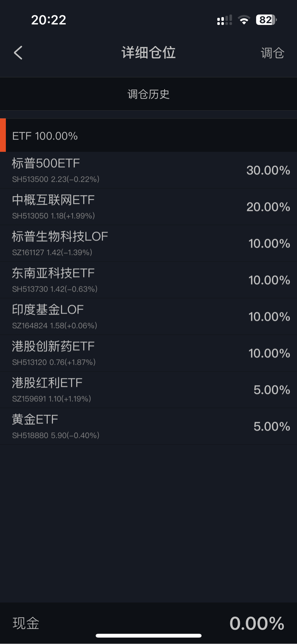Viewport: 297px width, 644px height.
Task: Tap the back arrow icon
Action: click(x=18, y=53)
